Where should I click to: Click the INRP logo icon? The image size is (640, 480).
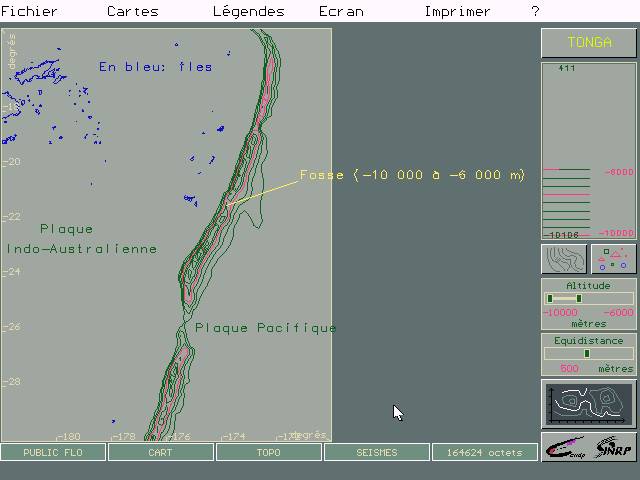[x=612, y=448]
